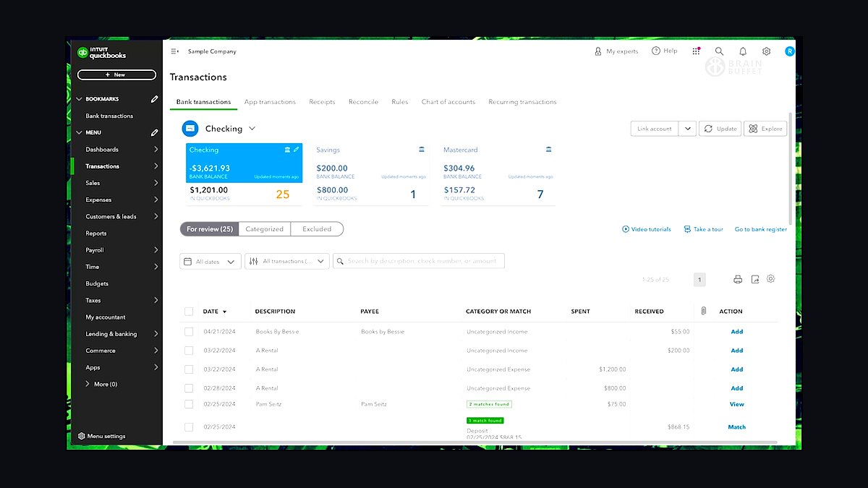Switch to the Chart of accounts tab
Image resolution: width=868 pixels, height=488 pixels.
pos(448,102)
